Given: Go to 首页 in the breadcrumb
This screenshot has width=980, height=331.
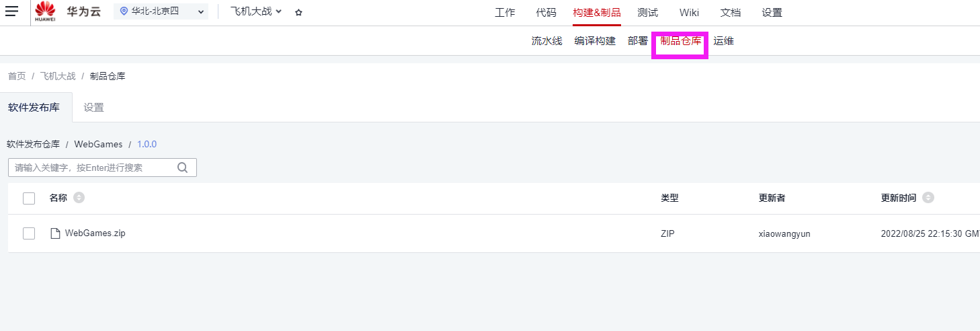Looking at the screenshot, I should [17, 76].
